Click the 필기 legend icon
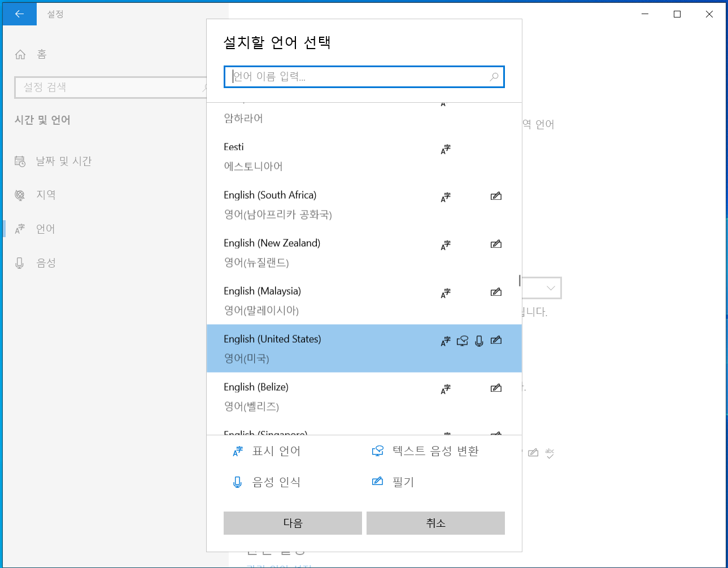This screenshot has width=728, height=568. click(x=378, y=482)
